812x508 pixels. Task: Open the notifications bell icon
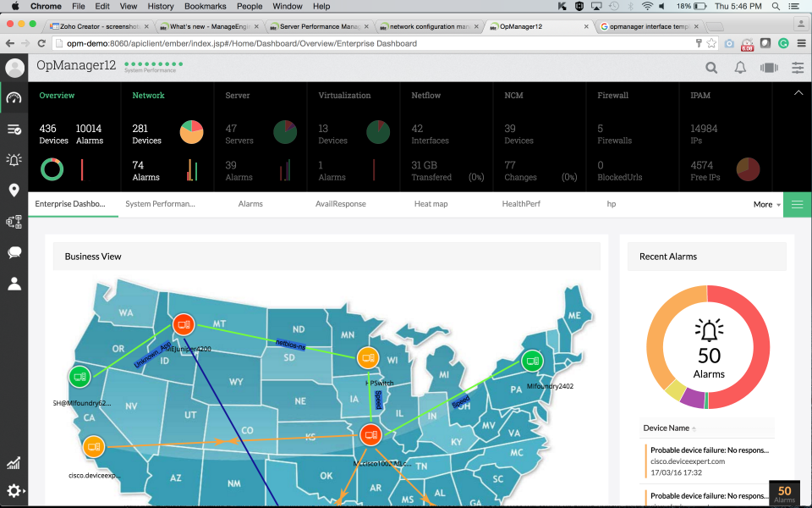pyautogui.click(x=741, y=68)
